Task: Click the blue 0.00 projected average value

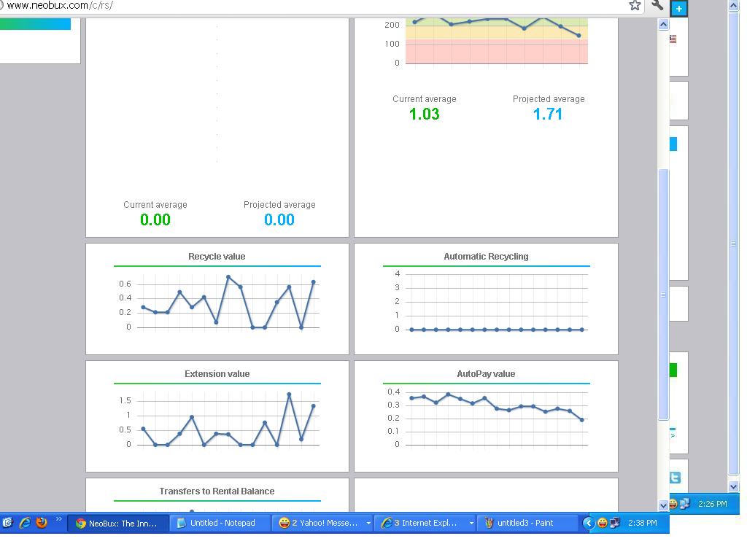Action: tap(279, 220)
